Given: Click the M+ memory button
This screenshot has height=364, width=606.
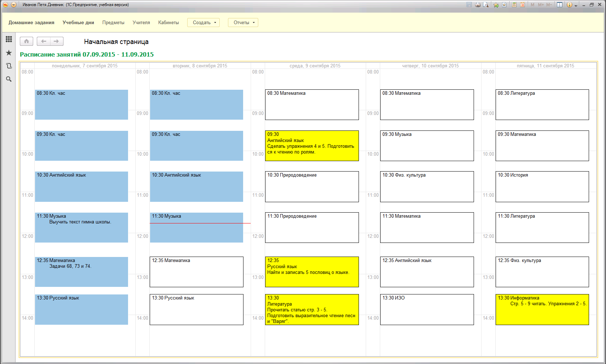Looking at the screenshot, I should [541, 5].
